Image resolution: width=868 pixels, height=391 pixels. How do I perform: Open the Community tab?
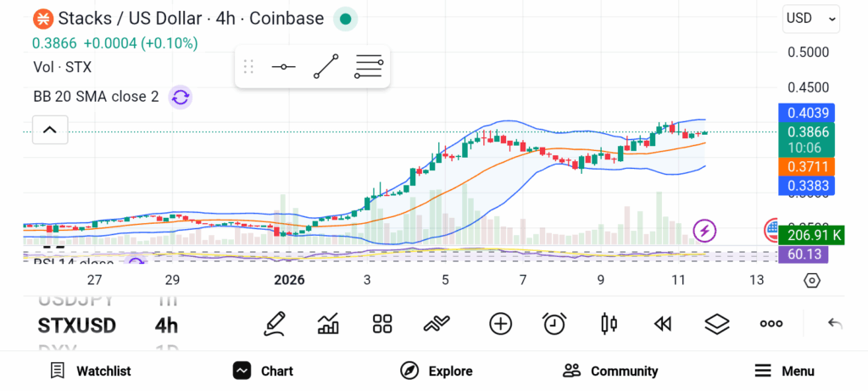tap(610, 371)
